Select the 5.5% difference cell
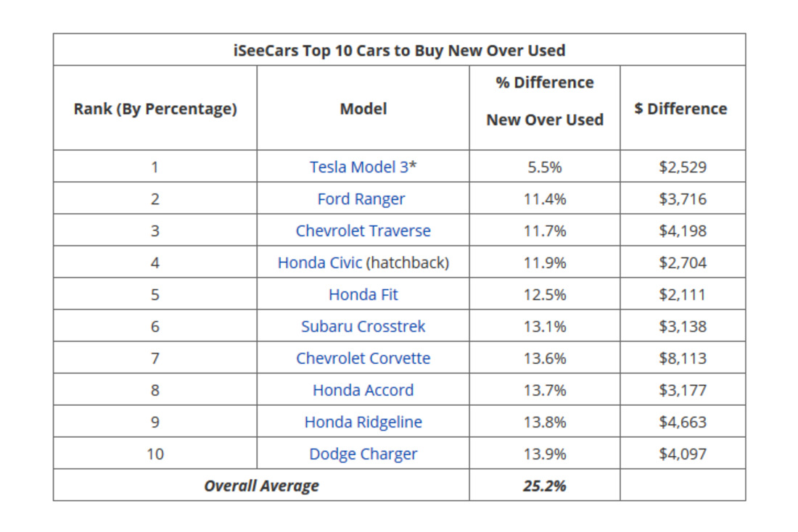The image size is (798, 532). pyautogui.click(x=544, y=167)
